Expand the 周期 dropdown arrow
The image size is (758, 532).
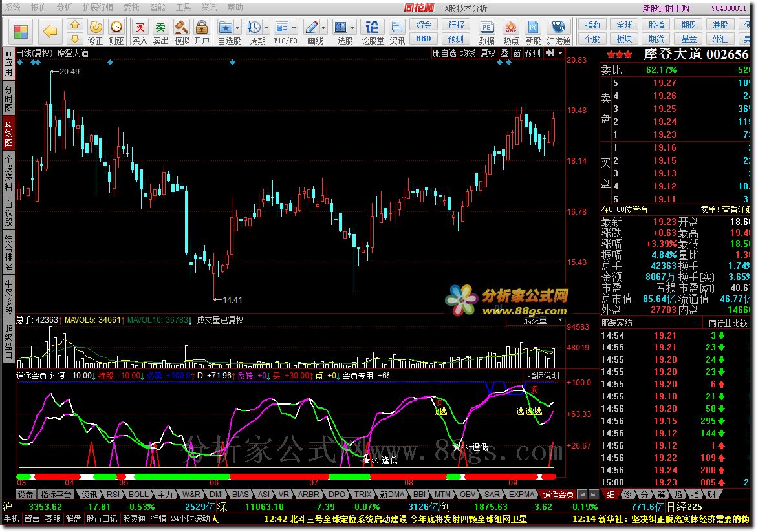click(x=265, y=28)
